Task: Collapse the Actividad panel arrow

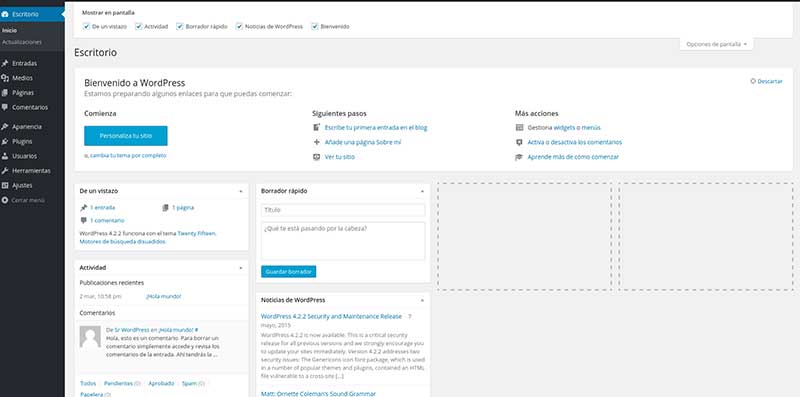Action: coord(240,267)
